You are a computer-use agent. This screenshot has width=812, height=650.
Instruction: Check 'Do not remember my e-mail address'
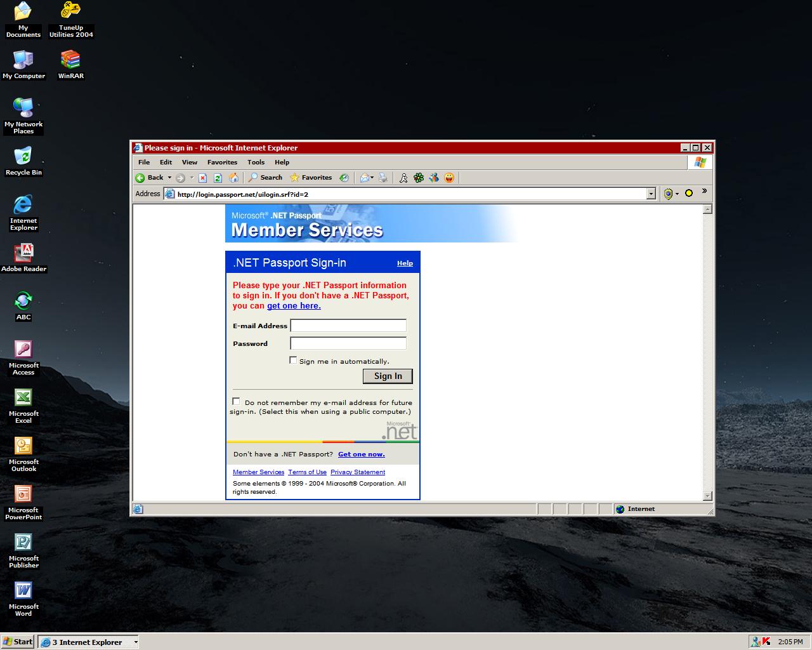tap(236, 401)
